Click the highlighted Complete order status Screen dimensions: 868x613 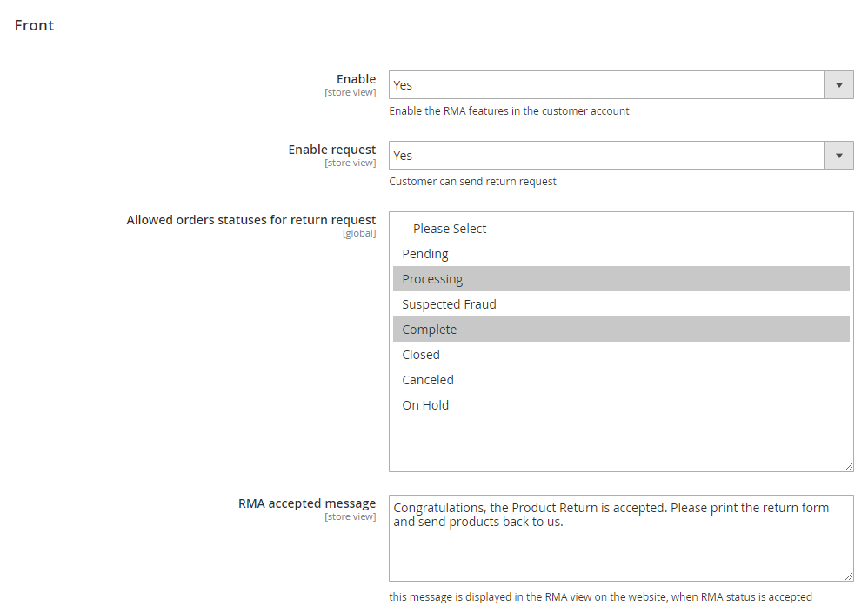coord(429,330)
